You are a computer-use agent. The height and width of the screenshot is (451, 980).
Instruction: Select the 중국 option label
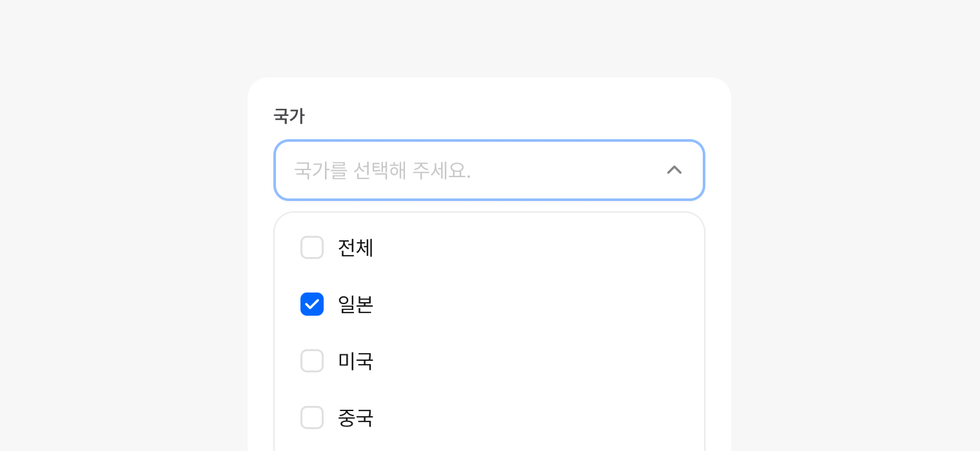[x=356, y=417]
